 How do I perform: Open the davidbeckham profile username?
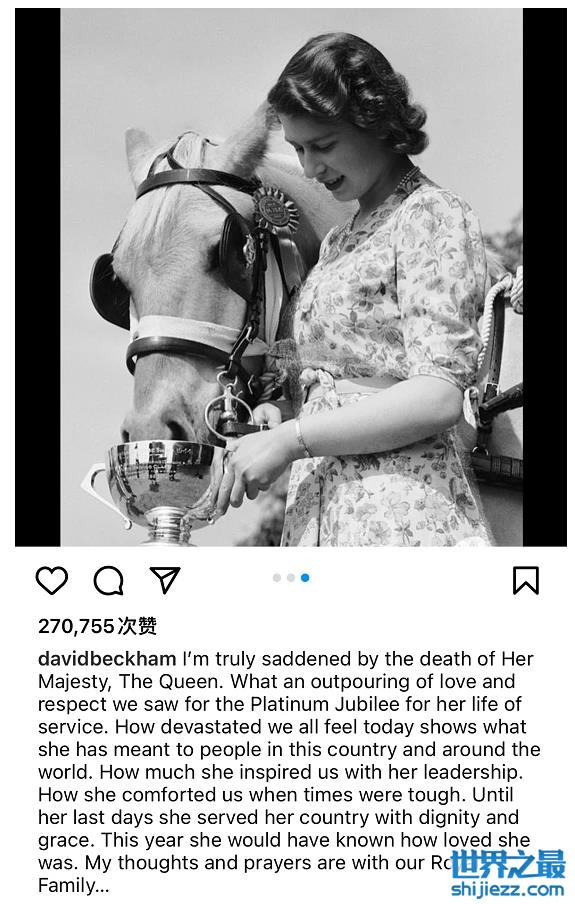107,658
